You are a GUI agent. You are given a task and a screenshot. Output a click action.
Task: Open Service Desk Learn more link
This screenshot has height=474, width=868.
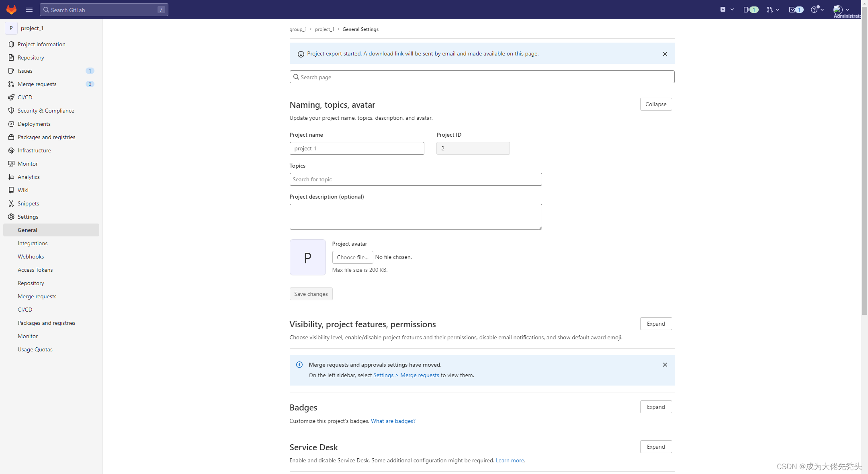coord(510,460)
